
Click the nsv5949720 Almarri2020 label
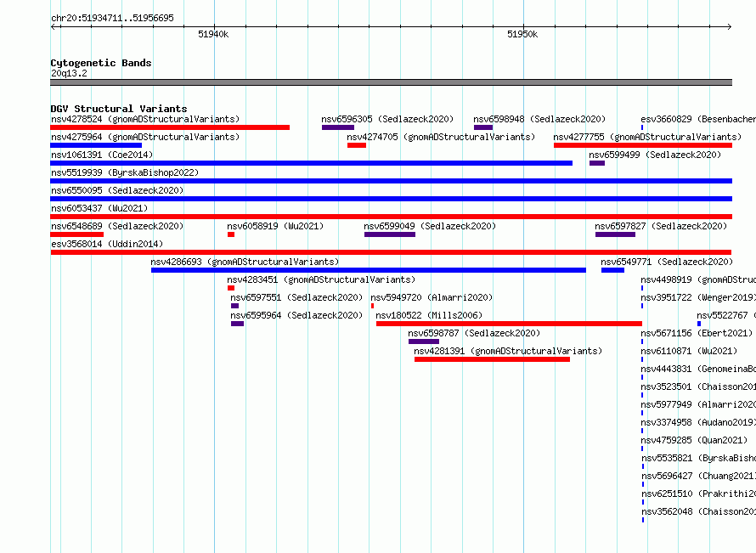(x=432, y=297)
